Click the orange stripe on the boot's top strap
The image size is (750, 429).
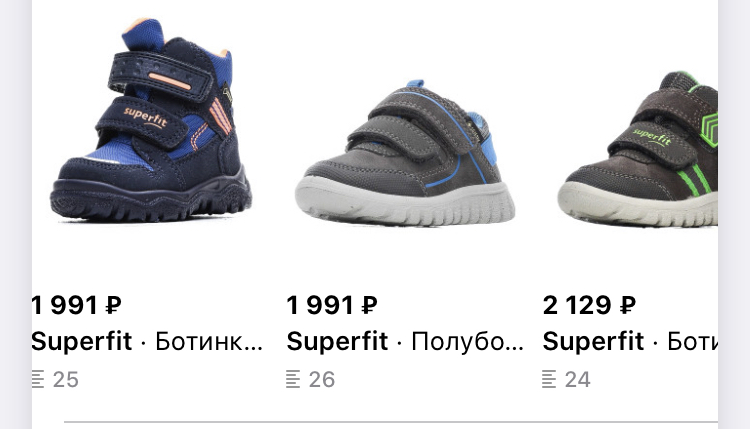(x=169, y=81)
